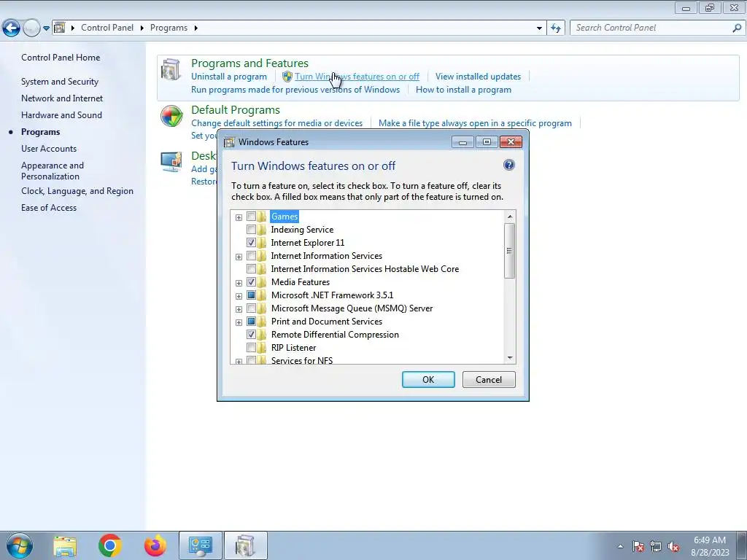747x560 pixels.
Task: Click the Programs and Features icon
Action: point(171,70)
